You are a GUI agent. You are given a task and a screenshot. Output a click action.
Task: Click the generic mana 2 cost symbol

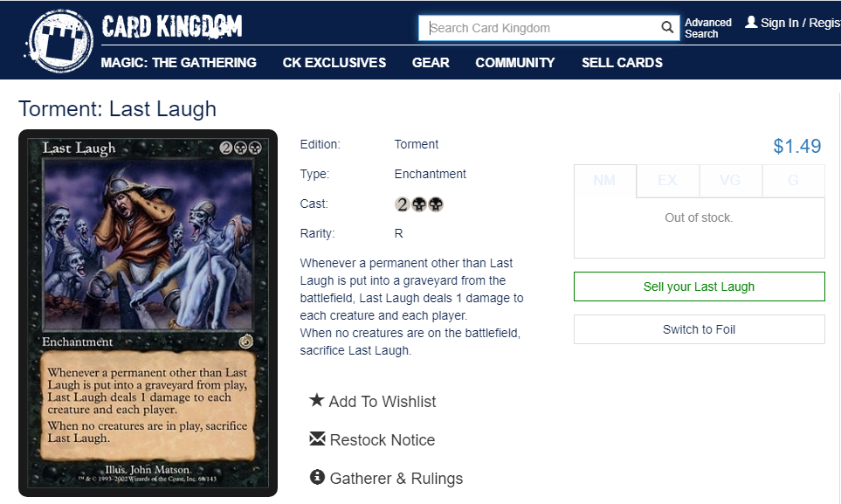[x=403, y=204]
